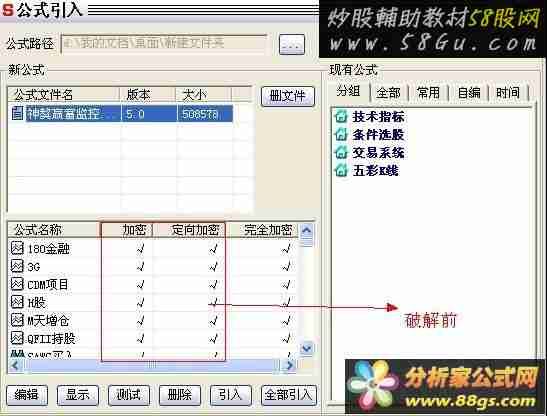
Task: Click formula list scroll-up arrow
Action: click(x=307, y=230)
